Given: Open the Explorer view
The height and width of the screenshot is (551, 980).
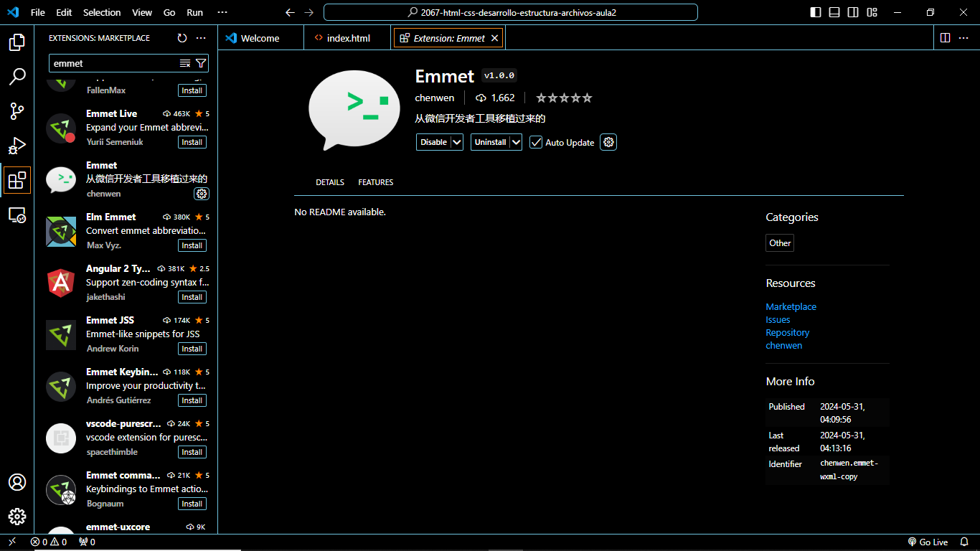Looking at the screenshot, I should [17, 43].
